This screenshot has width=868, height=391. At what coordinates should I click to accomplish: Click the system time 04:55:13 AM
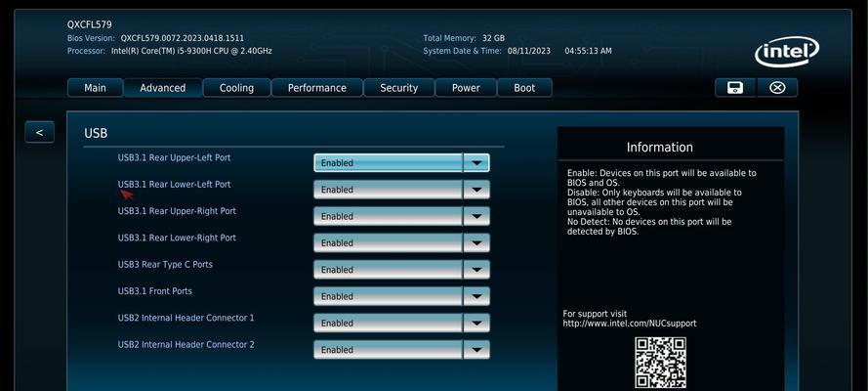click(x=588, y=51)
